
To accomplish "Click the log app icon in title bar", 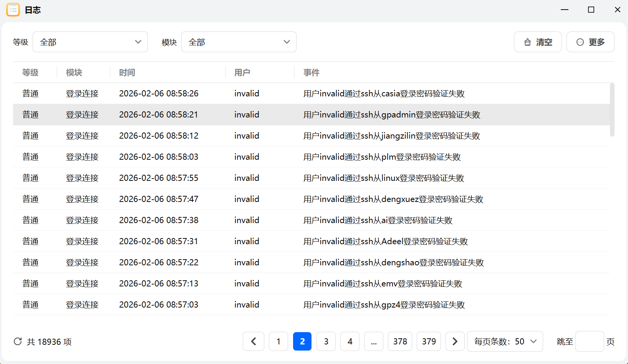I will pyautogui.click(x=13, y=10).
